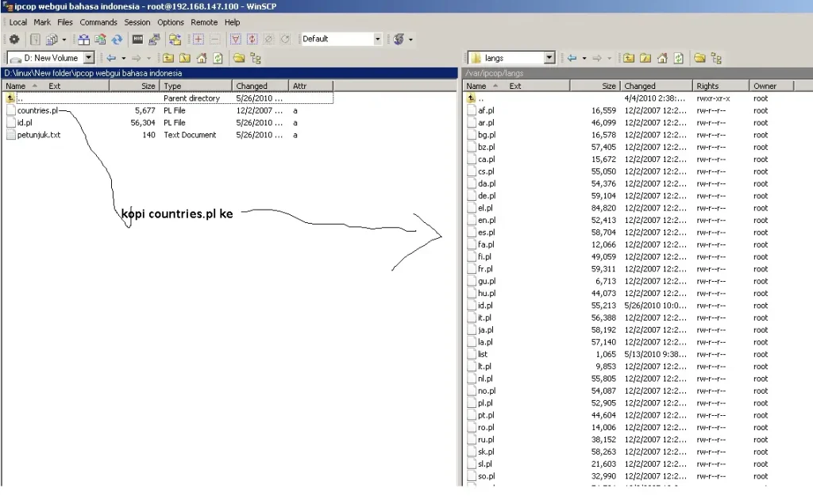Image resolution: width=813 pixels, height=504 pixels.
Task: Open the Commands menu
Action: [98, 22]
